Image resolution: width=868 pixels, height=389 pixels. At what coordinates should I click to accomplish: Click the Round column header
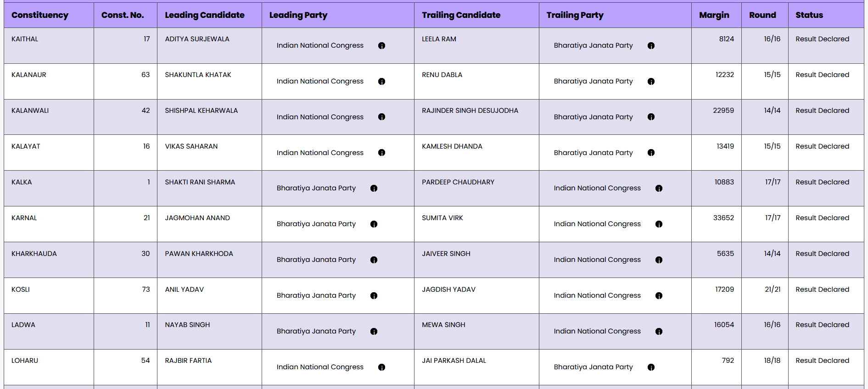point(762,15)
